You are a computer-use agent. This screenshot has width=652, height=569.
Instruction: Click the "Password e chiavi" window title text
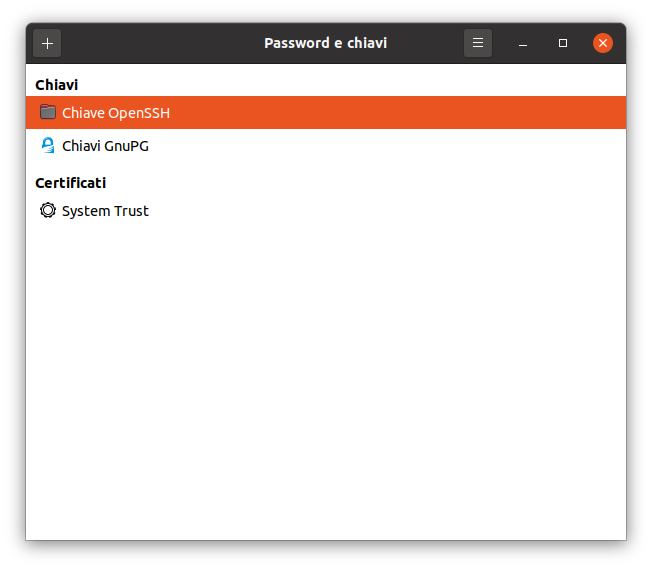pyautogui.click(x=325, y=43)
